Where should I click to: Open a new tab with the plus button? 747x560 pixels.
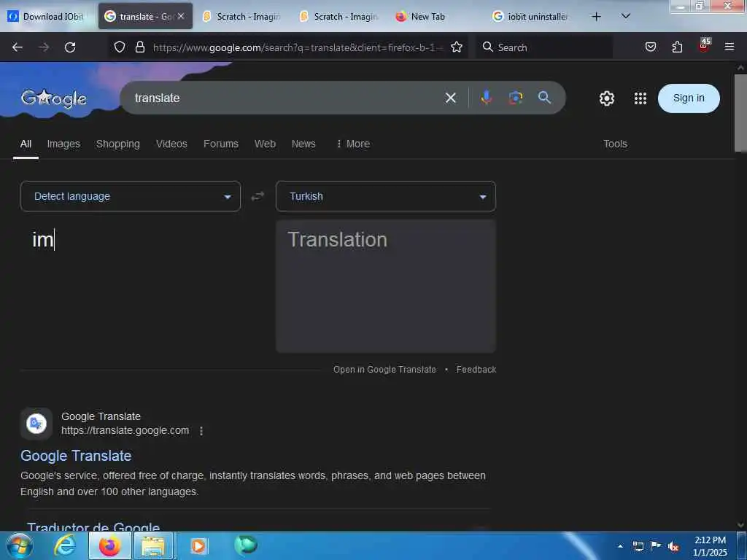tap(596, 17)
